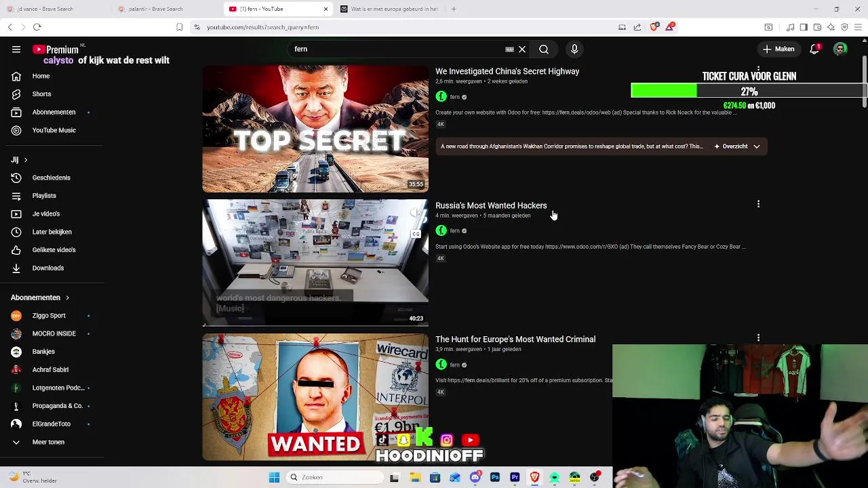Expand the Jij section chevron
This screenshot has height=488, width=868.
(26, 160)
